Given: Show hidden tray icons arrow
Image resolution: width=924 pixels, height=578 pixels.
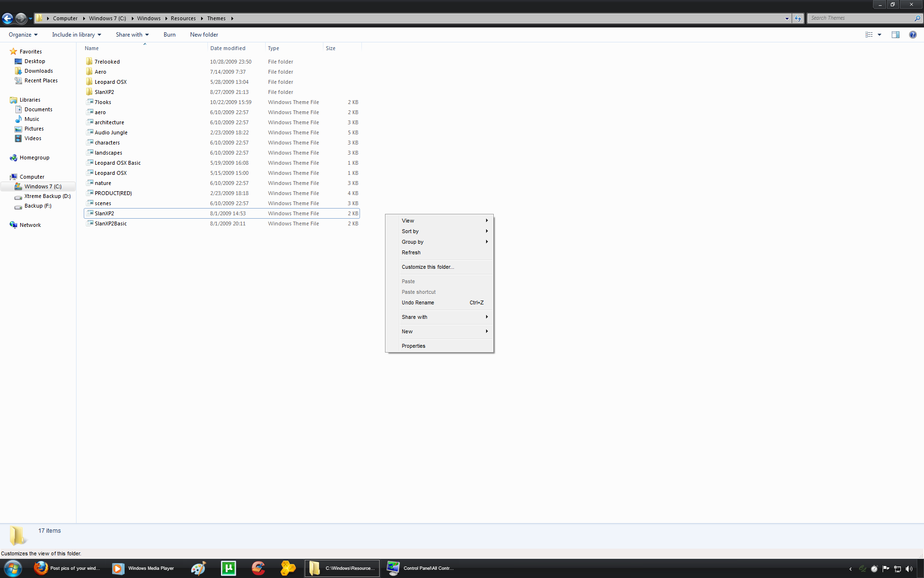Looking at the screenshot, I should point(850,569).
